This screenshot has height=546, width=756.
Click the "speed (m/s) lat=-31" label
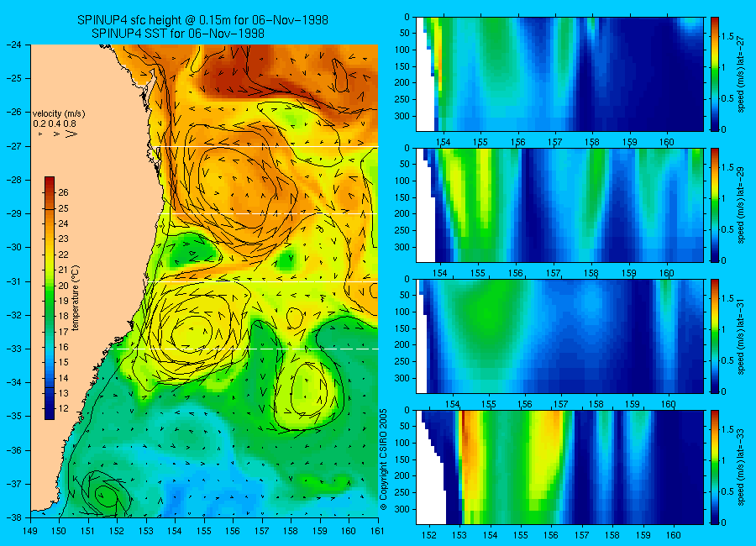coord(741,336)
